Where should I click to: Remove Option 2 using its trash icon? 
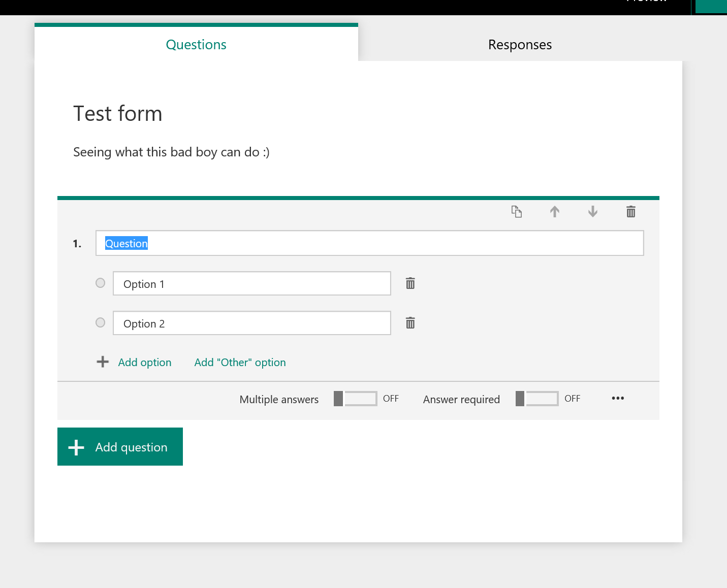(x=410, y=323)
